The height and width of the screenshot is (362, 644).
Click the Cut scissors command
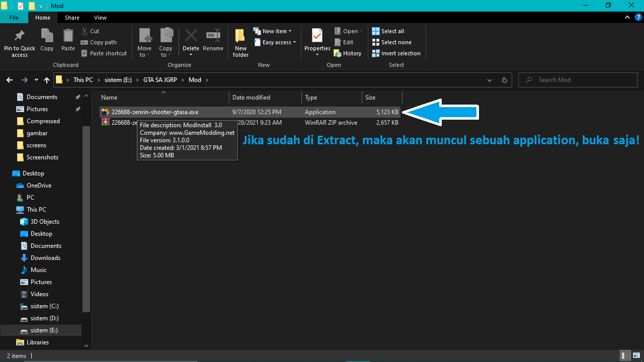(90, 31)
